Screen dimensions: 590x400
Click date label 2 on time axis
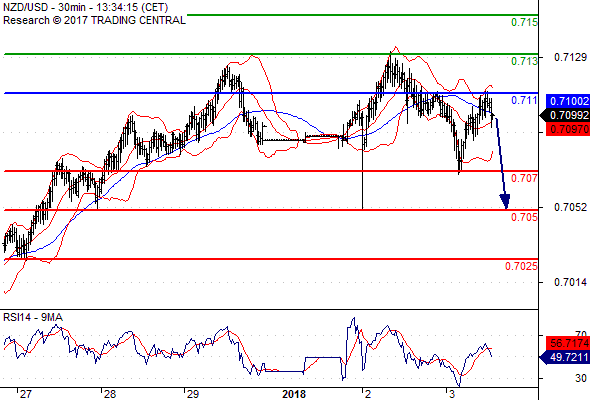pos(368,394)
